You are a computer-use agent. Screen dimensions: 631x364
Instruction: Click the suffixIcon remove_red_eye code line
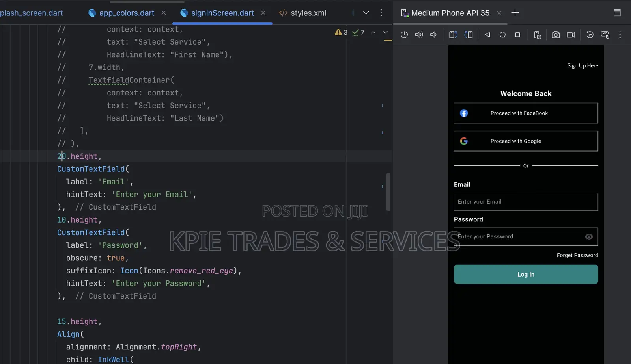(x=153, y=271)
